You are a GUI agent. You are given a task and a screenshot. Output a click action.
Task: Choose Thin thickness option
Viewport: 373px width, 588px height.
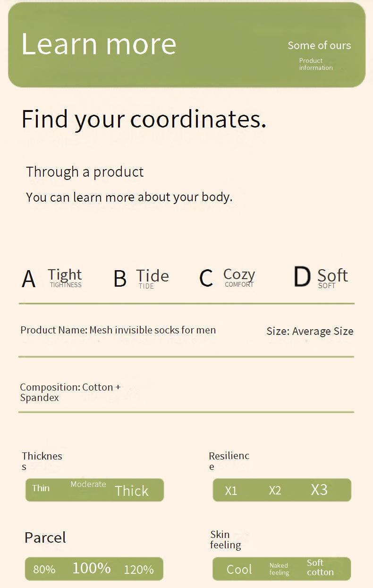pyautogui.click(x=41, y=488)
